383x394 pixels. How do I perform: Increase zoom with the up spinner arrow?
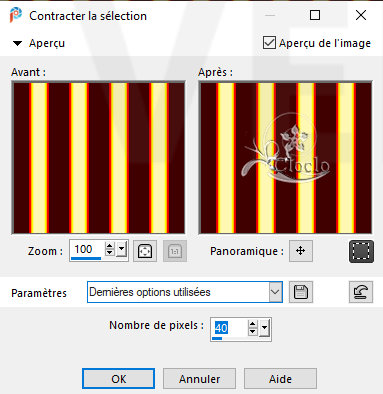pos(109,246)
